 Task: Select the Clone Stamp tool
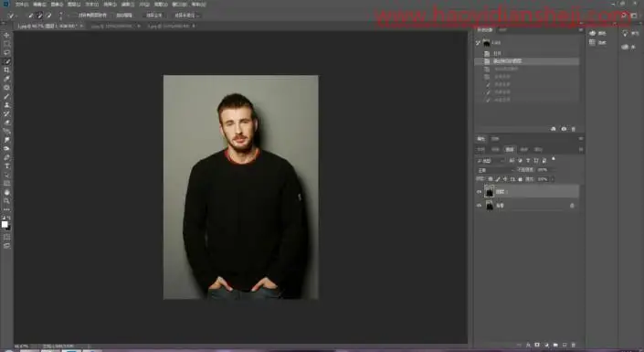coord(6,105)
